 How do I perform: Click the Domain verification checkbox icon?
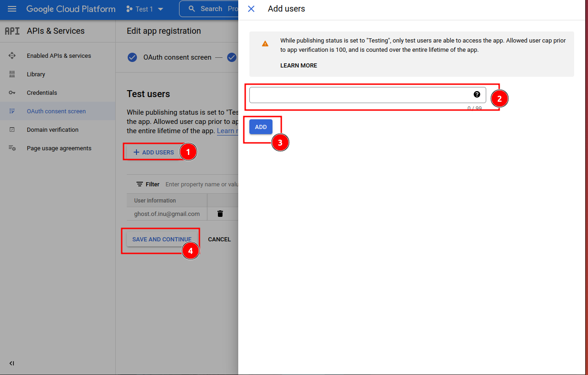click(12, 129)
